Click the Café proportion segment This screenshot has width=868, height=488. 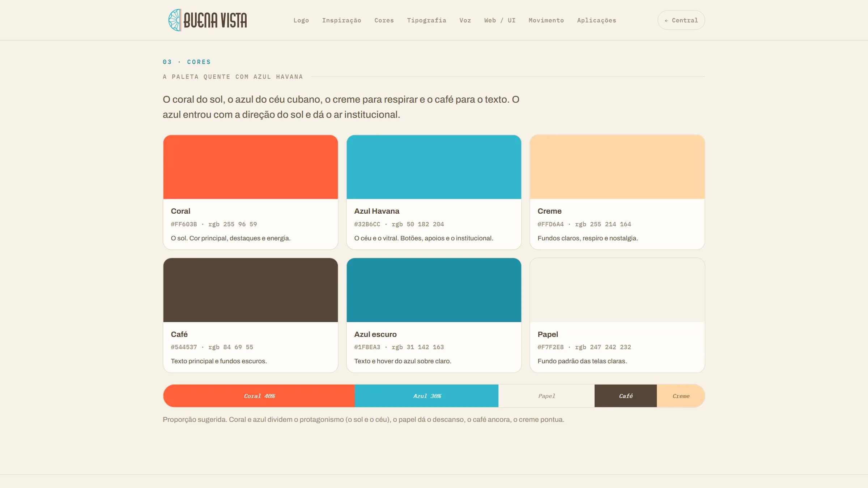(626, 396)
